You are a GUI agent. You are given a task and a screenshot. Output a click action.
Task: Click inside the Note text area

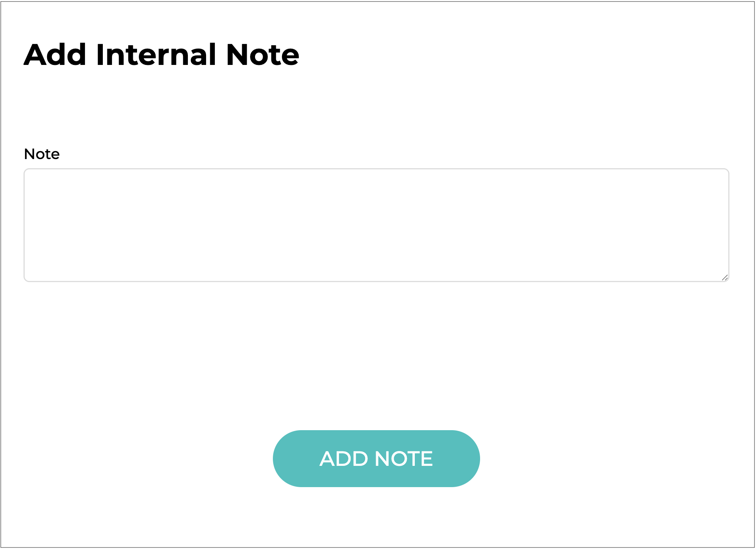376,225
